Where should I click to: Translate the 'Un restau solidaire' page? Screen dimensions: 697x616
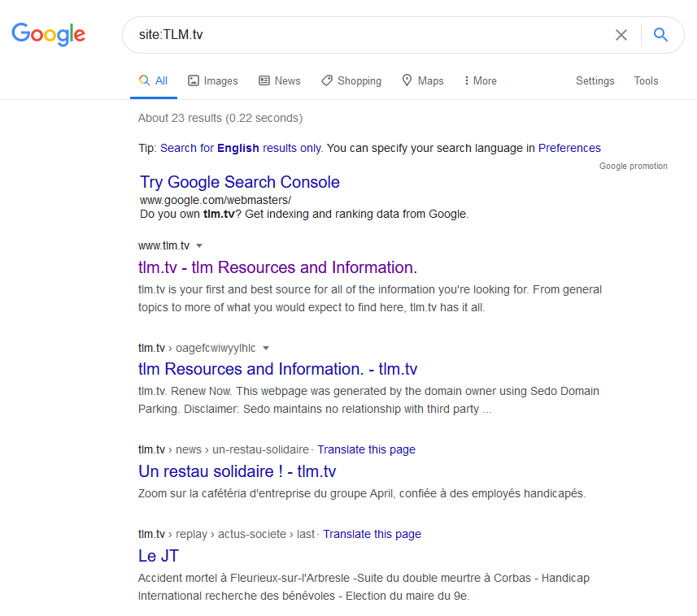point(366,449)
